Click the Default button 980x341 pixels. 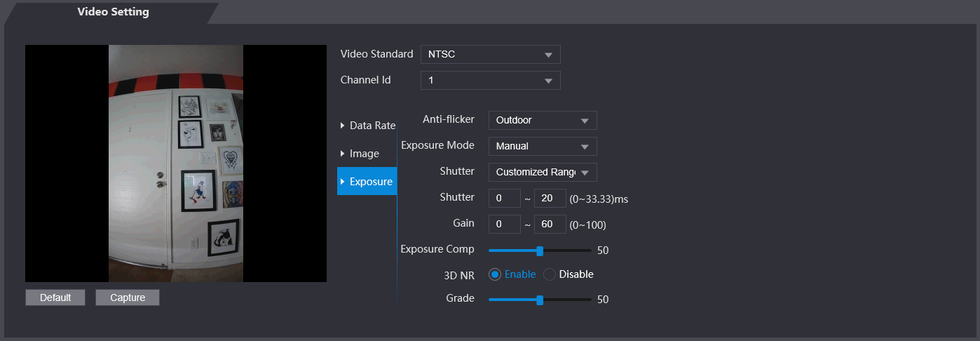point(55,297)
